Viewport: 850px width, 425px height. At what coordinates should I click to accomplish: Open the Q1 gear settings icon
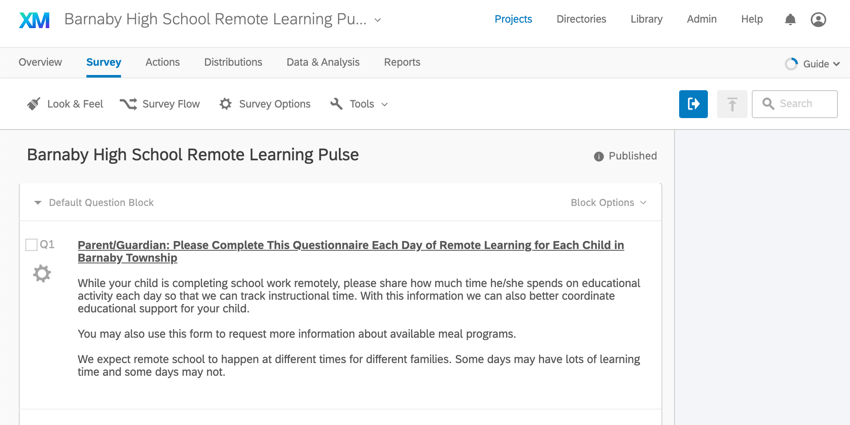42,273
